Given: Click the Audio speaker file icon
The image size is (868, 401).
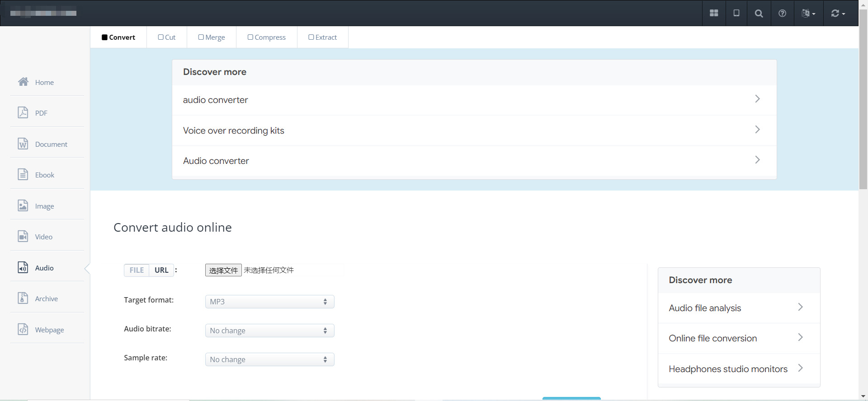Looking at the screenshot, I should 23,267.
